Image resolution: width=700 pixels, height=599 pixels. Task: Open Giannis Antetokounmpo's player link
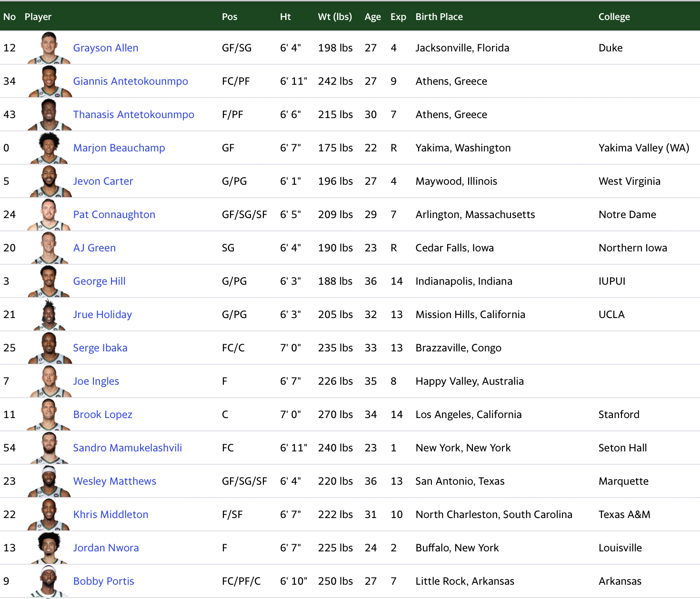point(130,81)
